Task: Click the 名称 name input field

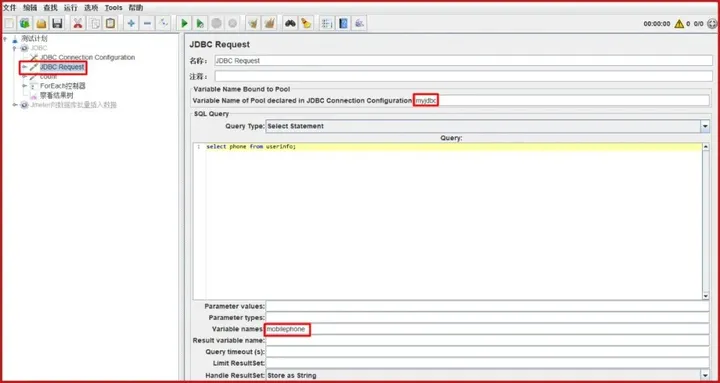Action: (x=463, y=61)
